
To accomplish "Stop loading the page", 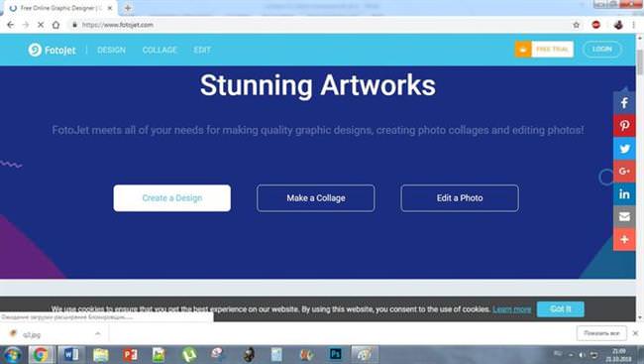I will click(41, 25).
